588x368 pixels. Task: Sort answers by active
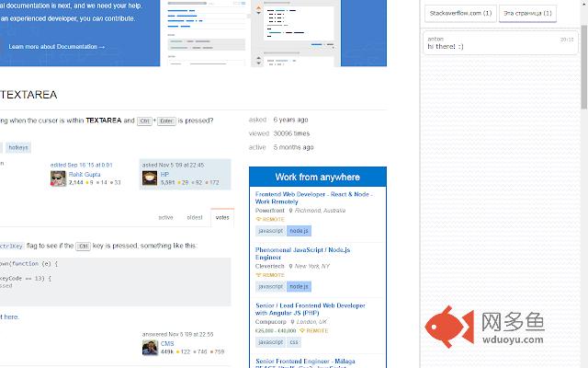[x=165, y=218]
